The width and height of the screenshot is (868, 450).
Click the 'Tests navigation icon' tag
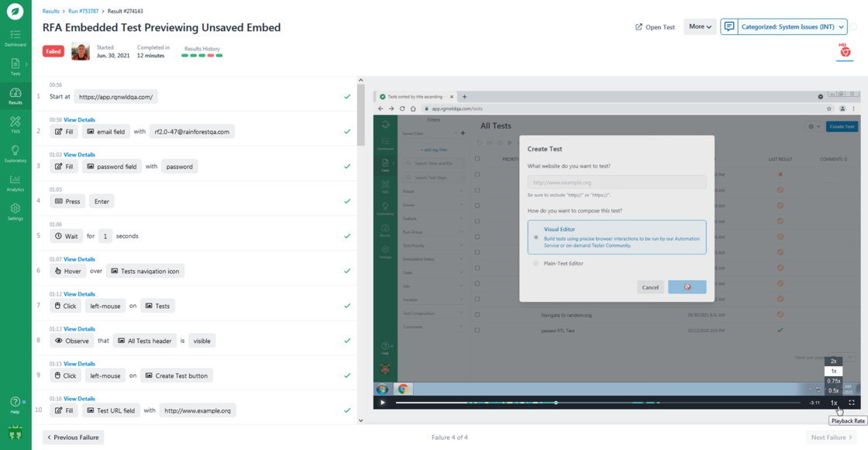point(145,272)
